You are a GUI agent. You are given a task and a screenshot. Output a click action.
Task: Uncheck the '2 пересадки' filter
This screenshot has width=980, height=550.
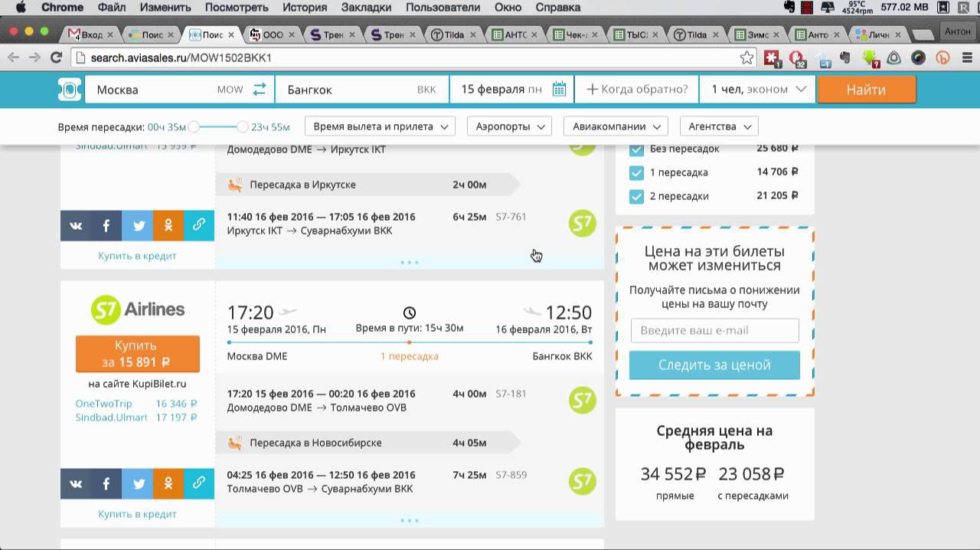pos(636,196)
